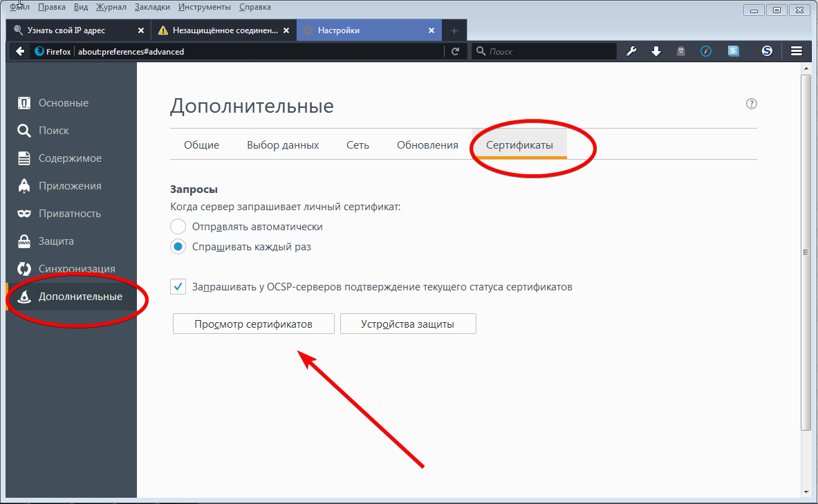818x504 pixels.
Task: Open the Приватность sidebar section
Action: coord(71,214)
